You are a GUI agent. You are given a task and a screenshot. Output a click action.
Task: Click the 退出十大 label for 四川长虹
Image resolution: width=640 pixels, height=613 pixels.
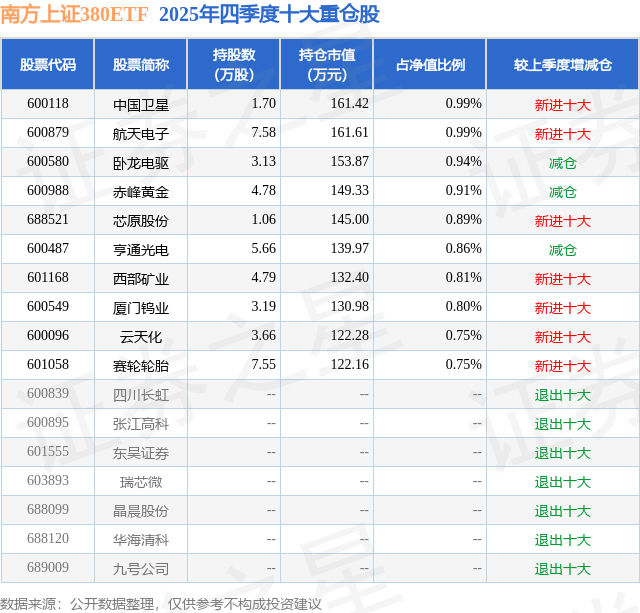pyautogui.click(x=563, y=395)
